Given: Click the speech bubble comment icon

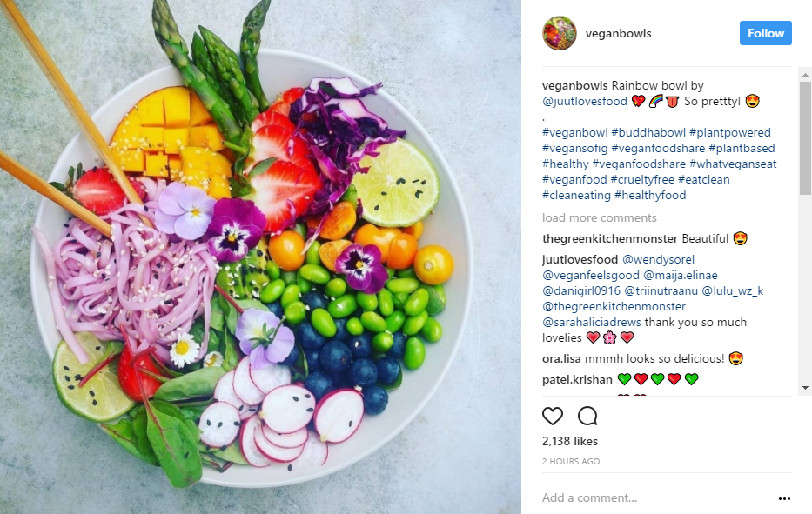Looking at the screenshot, I should pyautogui.click(x=587, y=416).
